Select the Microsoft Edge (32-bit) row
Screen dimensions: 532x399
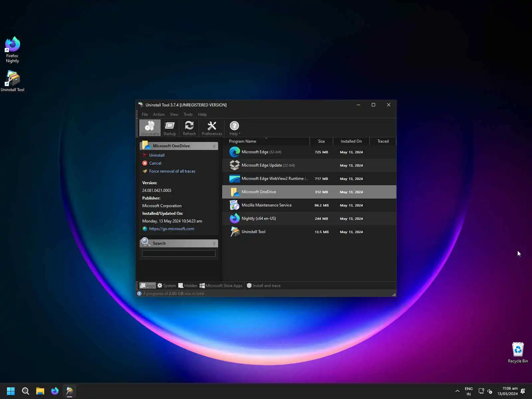click(309, 152)
